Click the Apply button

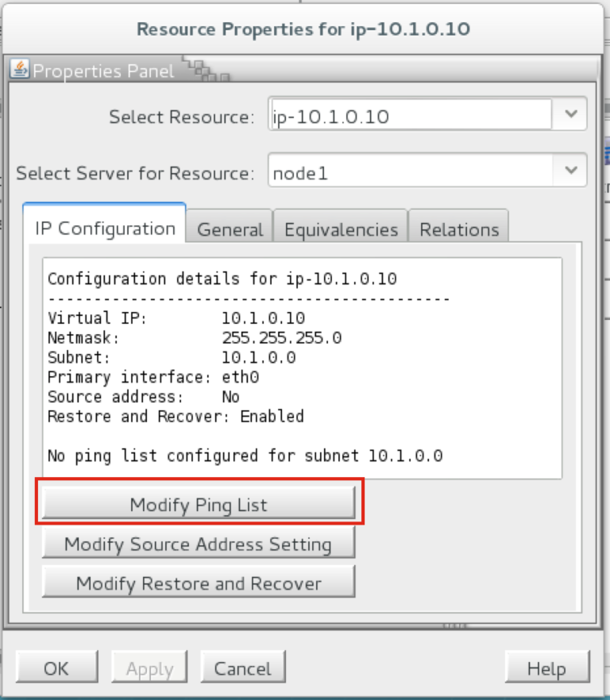(x=149, y=667)
